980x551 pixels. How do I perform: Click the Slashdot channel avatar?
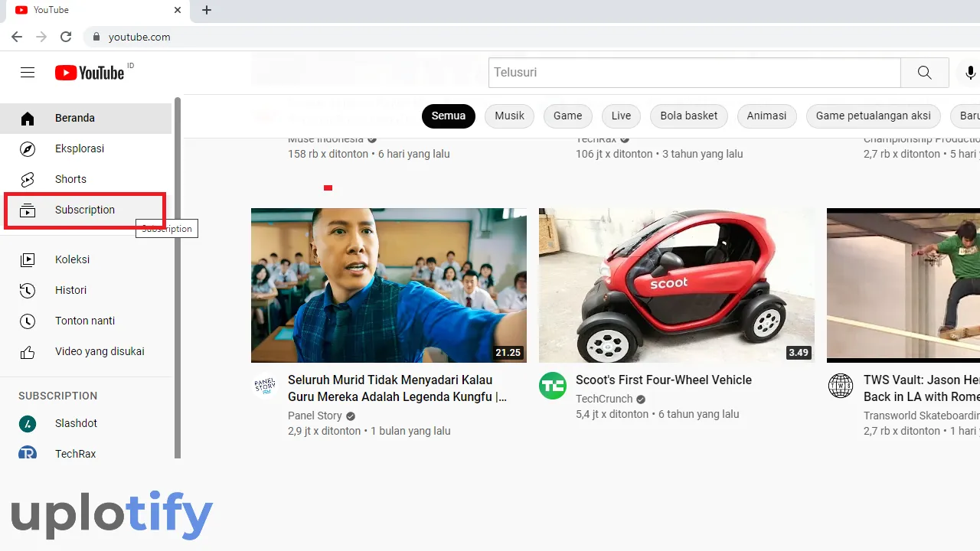[28, 423]
